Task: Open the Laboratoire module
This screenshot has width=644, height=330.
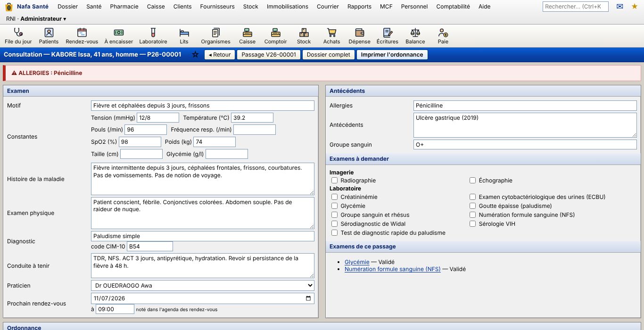Action: click(153, 36)
